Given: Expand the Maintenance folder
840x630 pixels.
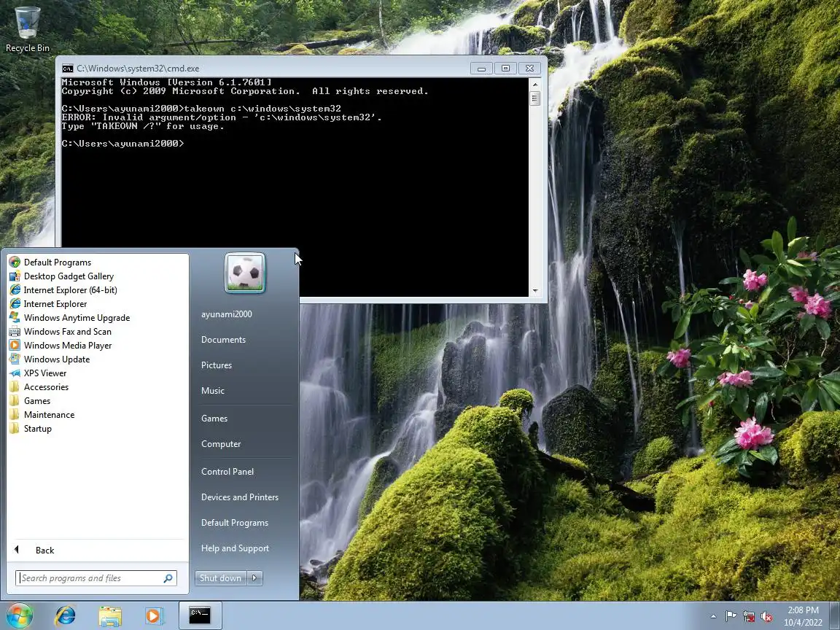Looking at the screenshot, I should coord(42,415).
